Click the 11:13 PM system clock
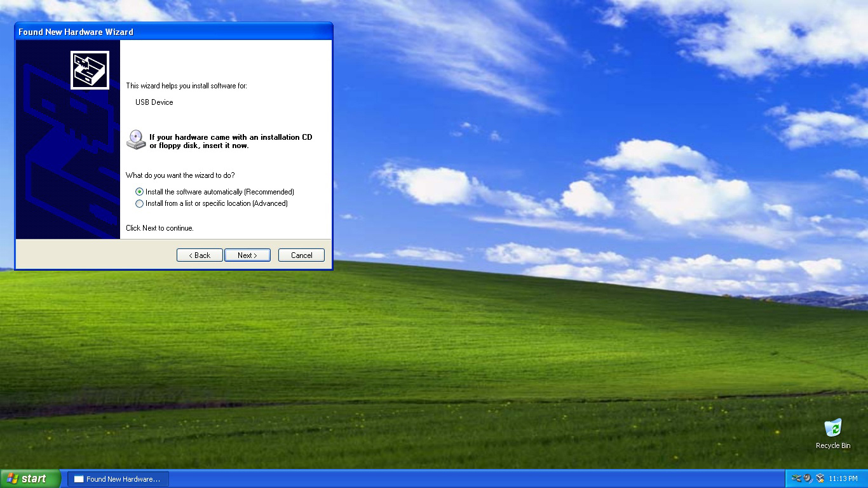This screenshot has height=488, width=868. pyautogui.click(x=843, y=478)
